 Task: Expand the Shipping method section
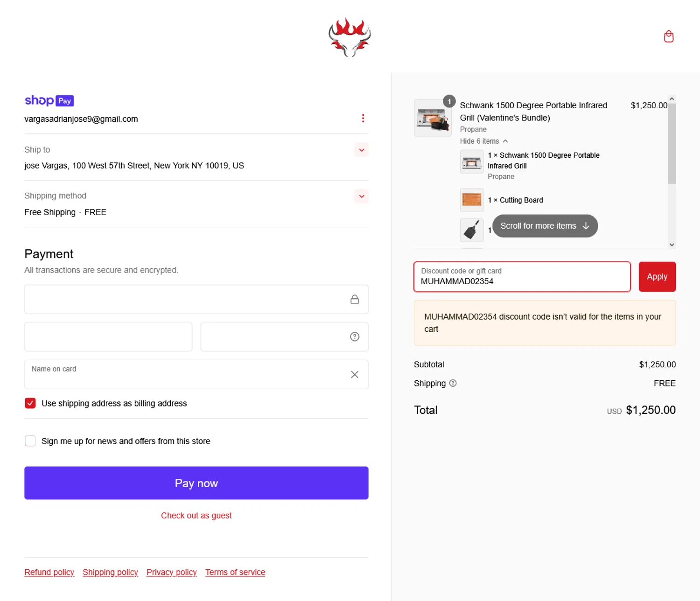361,196
